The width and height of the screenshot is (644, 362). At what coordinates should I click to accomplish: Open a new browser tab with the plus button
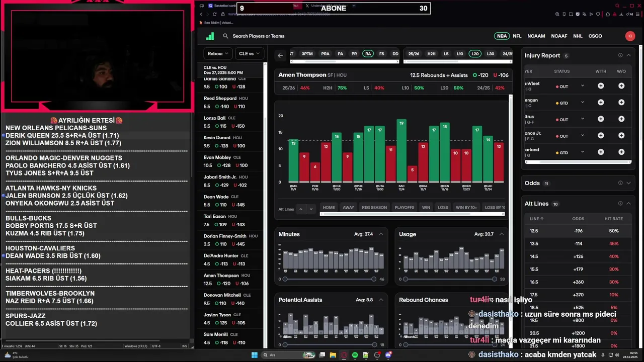[x=354, y=6]
